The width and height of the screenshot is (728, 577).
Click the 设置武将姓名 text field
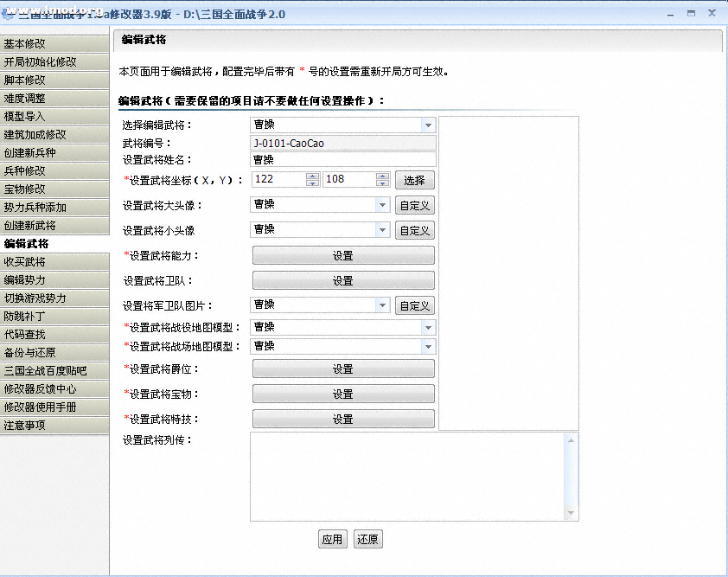(342, 160)
